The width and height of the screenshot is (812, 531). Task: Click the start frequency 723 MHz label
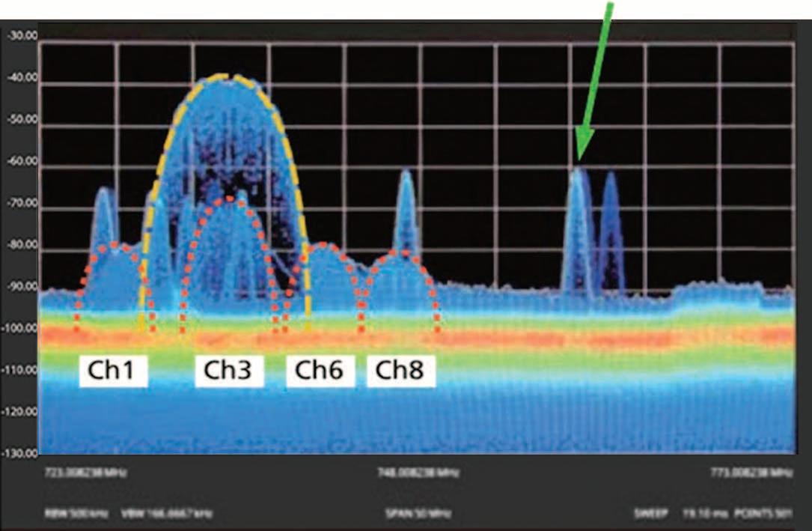[x=86, y=473]
